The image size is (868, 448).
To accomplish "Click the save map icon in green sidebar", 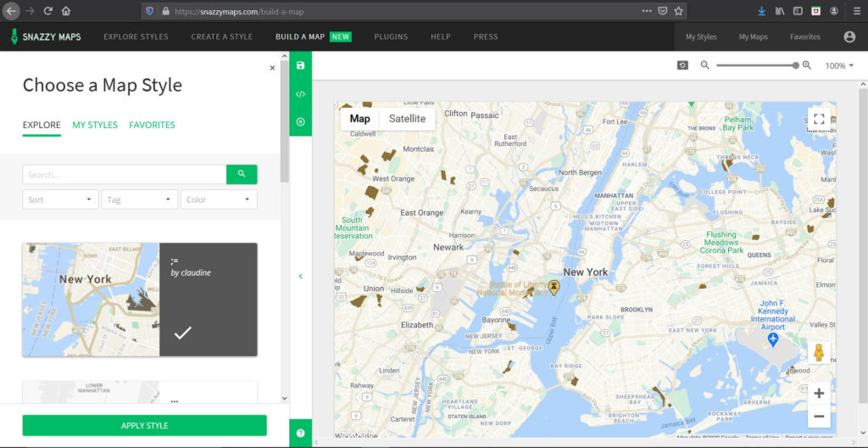I will 301,65.
